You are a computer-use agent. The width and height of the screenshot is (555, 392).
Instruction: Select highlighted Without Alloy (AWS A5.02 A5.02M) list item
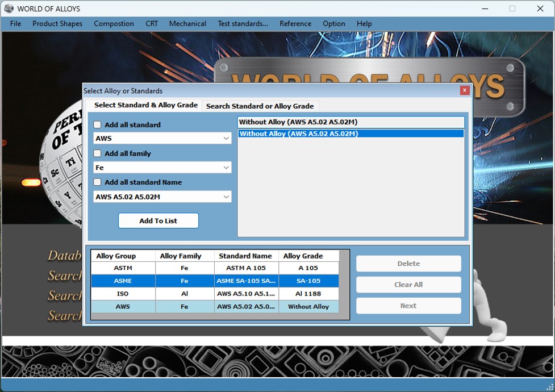click(x=350, y=134)
